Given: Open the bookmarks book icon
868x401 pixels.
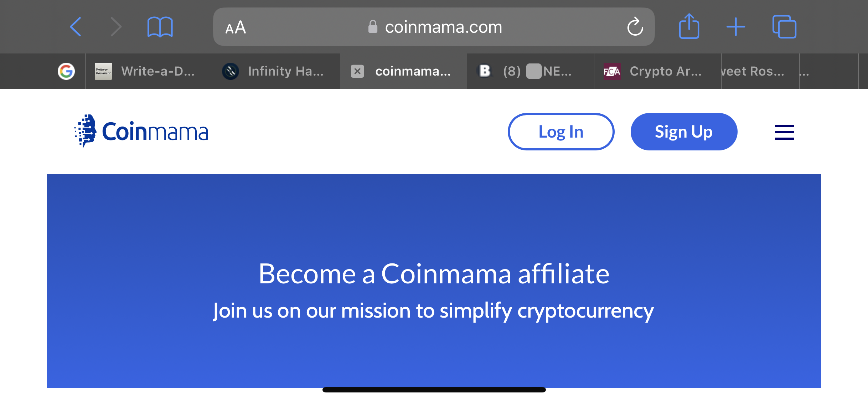Looking at the screenshot, I should tap(160, 27).
